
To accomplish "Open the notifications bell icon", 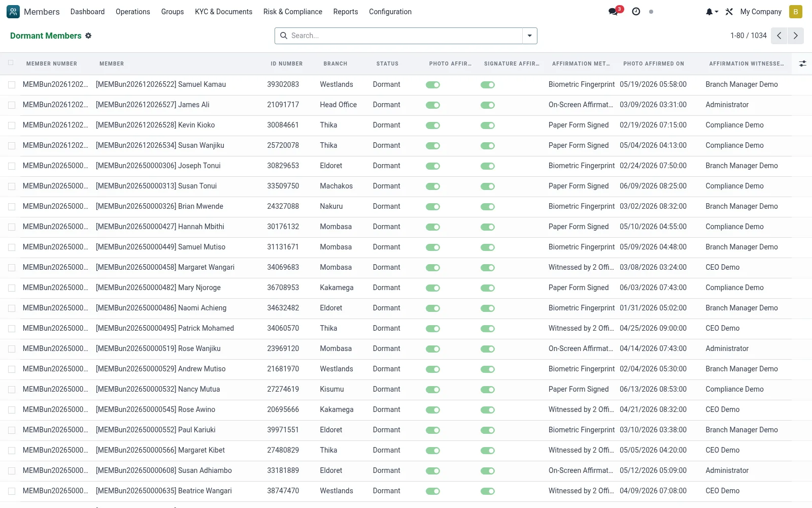I will point(712,12).
